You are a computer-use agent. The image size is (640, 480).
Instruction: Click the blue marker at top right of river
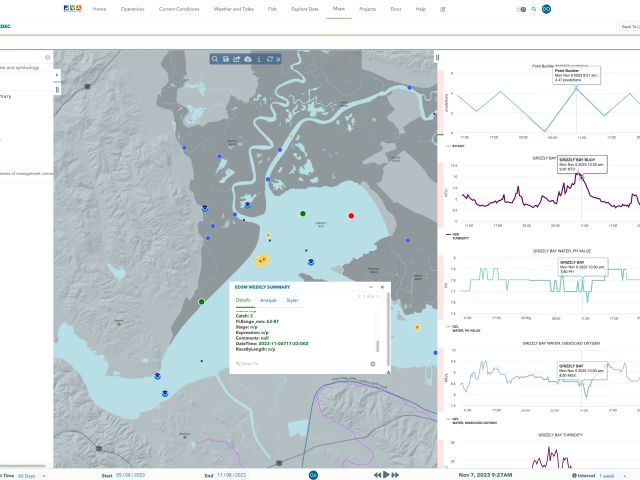coord(409,87)
